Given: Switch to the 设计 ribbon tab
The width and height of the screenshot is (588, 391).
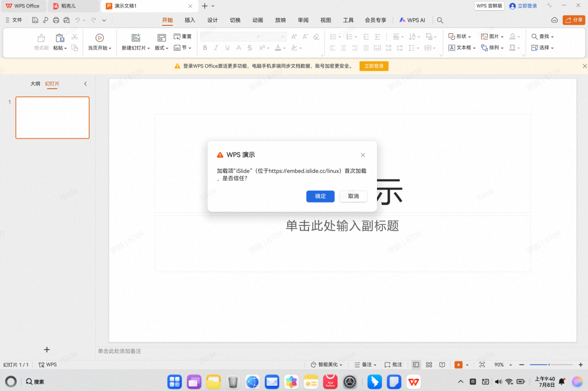Looking at the screenshot, I should pos(212,20).
